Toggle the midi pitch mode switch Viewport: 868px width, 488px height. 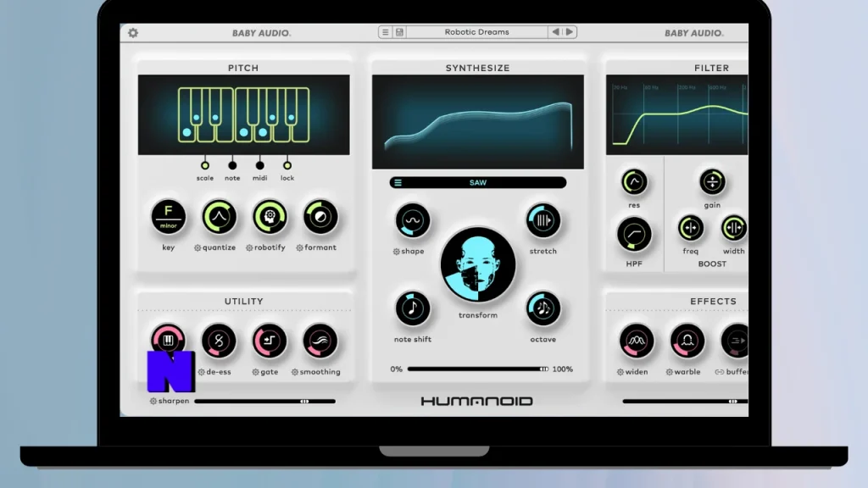[259, 165]
